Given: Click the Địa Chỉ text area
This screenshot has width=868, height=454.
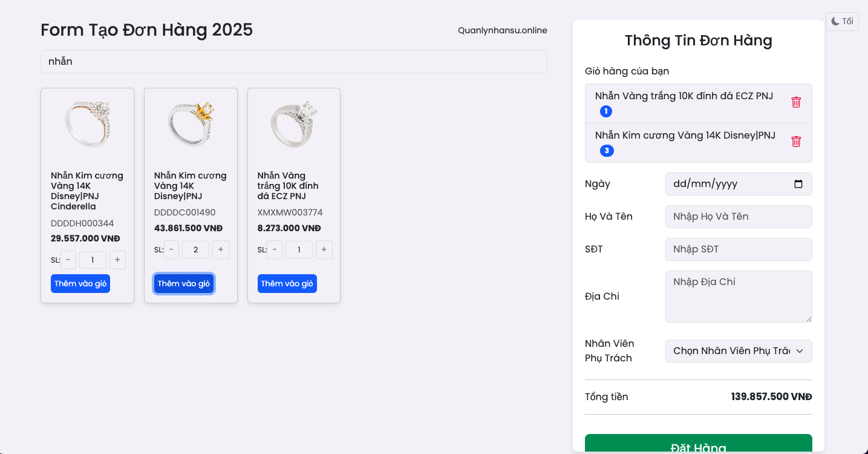Looking at the screenshot, I should [x=739, y=297].
